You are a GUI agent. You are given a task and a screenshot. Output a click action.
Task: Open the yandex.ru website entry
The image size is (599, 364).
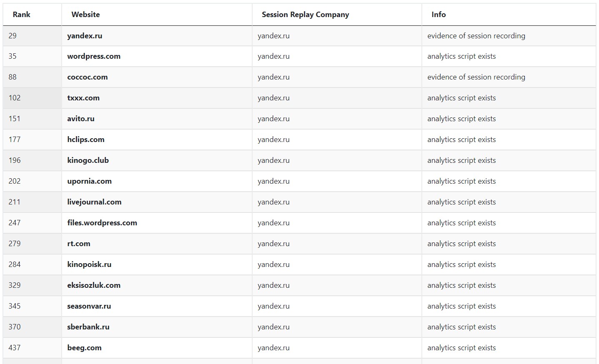click(x=85, y=36)
